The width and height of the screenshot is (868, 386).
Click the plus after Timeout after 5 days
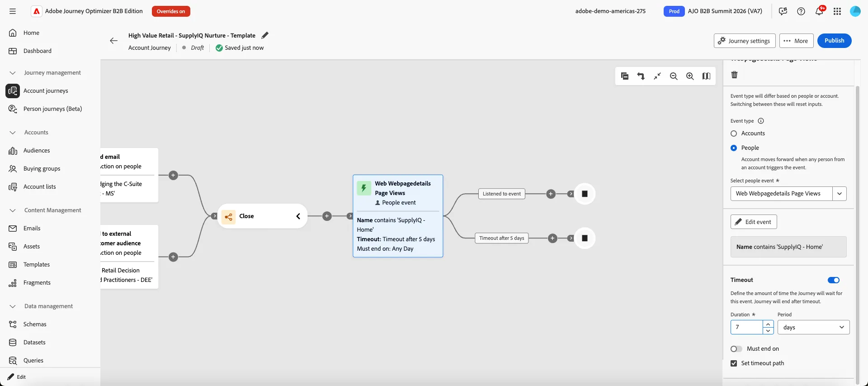[552, 238]
